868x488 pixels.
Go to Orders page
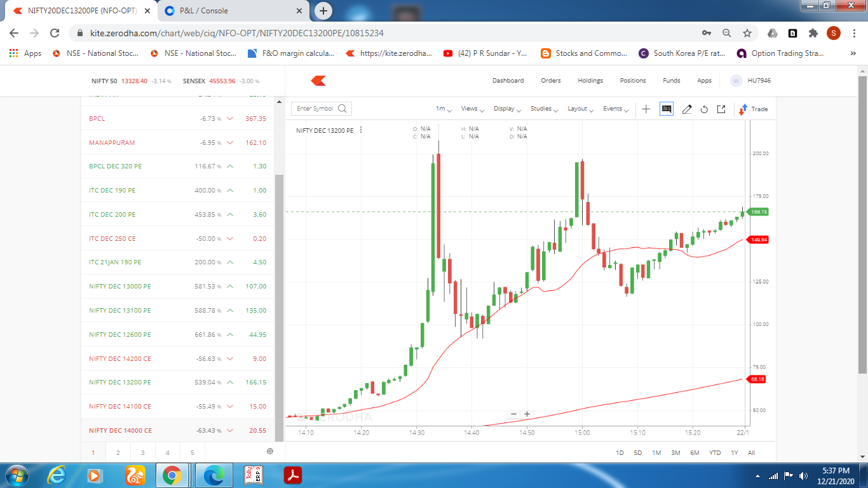551,81
